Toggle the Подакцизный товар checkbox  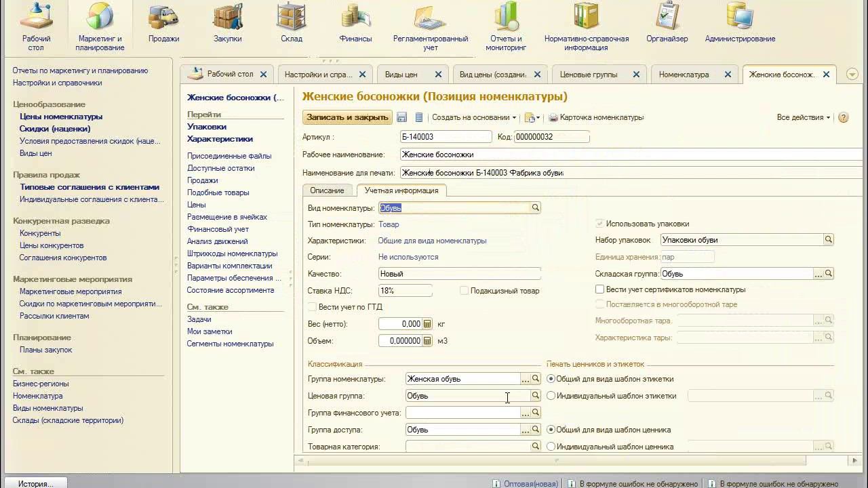(x=464, y=291)
